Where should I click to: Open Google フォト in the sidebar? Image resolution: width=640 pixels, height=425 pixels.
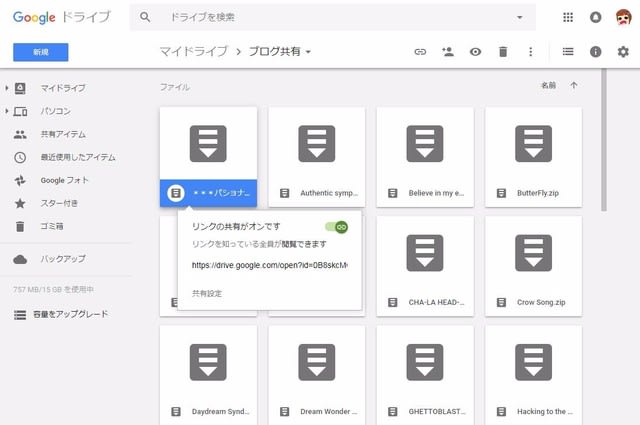64,180
